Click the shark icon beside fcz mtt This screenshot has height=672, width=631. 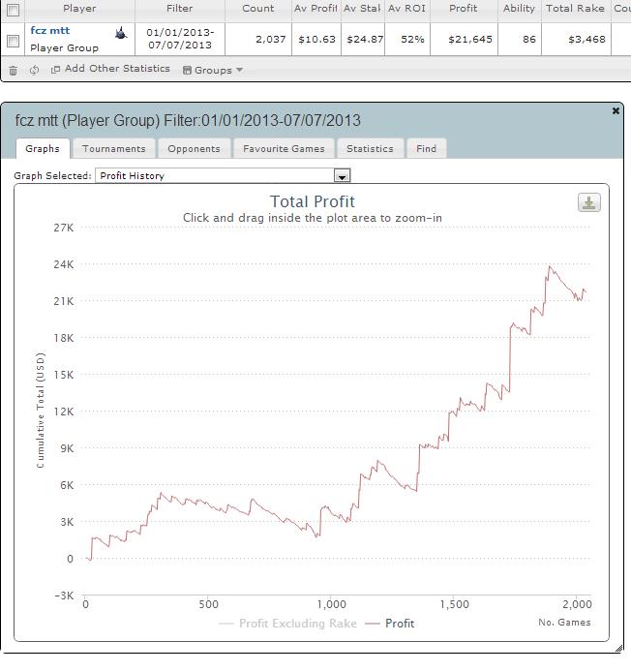121,33
